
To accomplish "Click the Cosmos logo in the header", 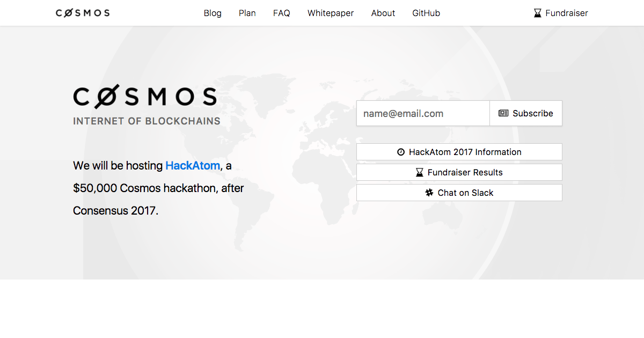I will click(83, 13).
